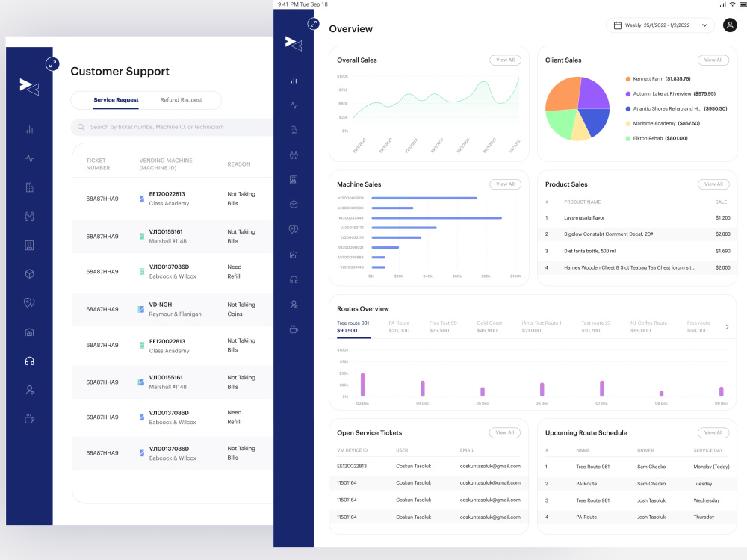Click the coffee cup icon in Overview sidebar
Image resolution: width=747 pixels, height=560 pixels.
(x=294, y=329)
